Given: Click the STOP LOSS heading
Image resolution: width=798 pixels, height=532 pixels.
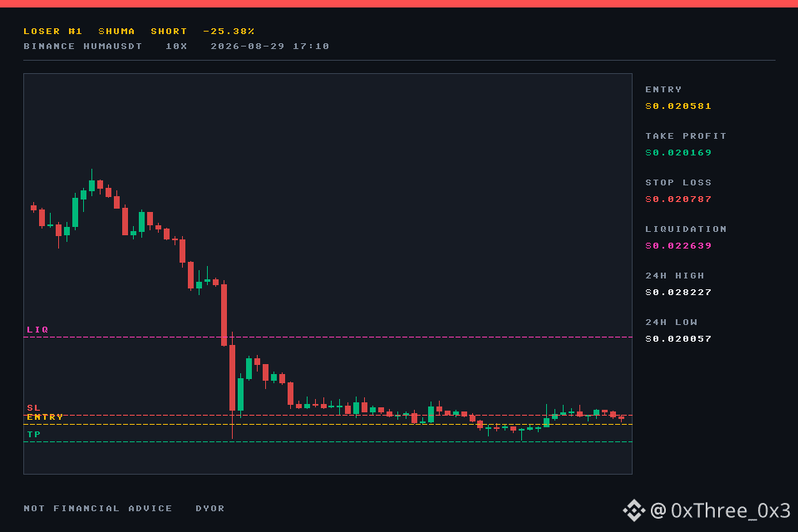Looking at the screenshot, I should [x=678, y=183].
